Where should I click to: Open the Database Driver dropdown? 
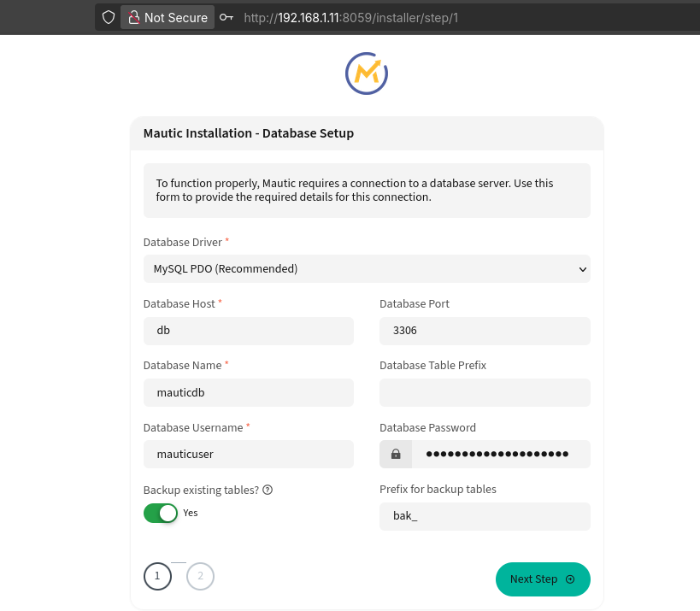(x=366, y=268)
